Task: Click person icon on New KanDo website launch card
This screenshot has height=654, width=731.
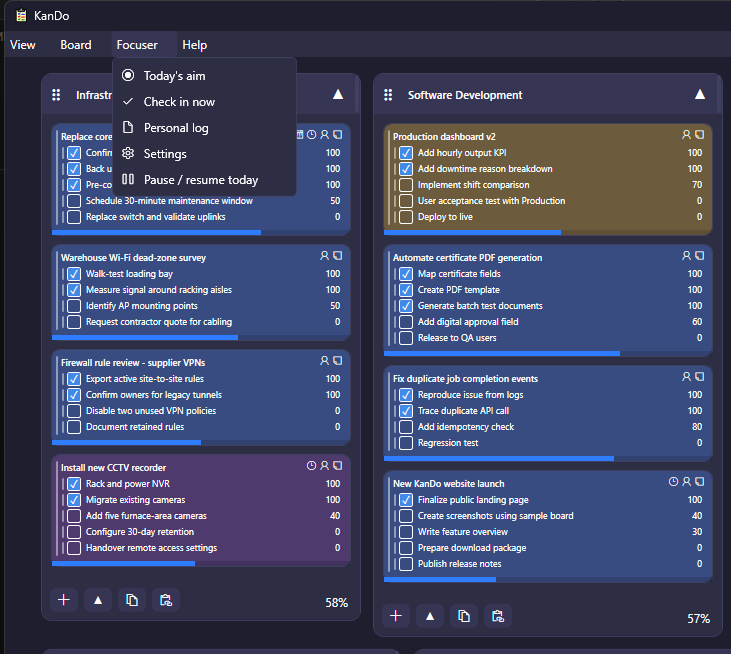Action: coord(686,482)
